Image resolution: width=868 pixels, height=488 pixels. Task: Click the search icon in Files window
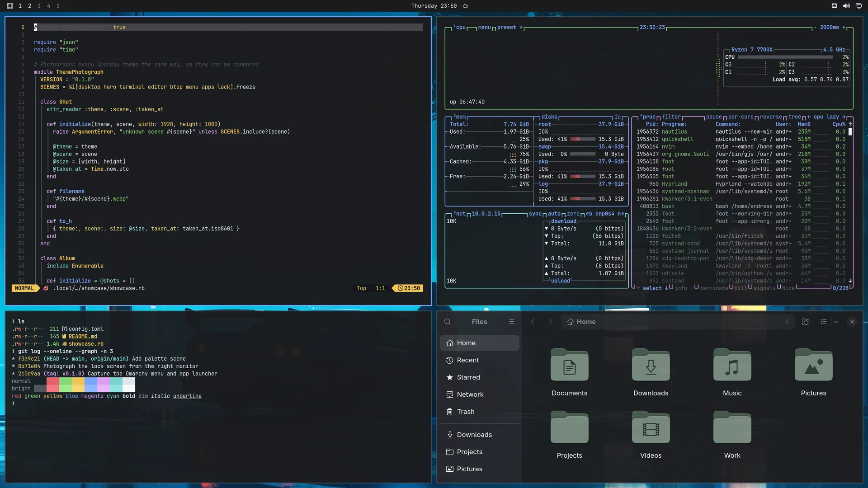[x=448, y=322]
